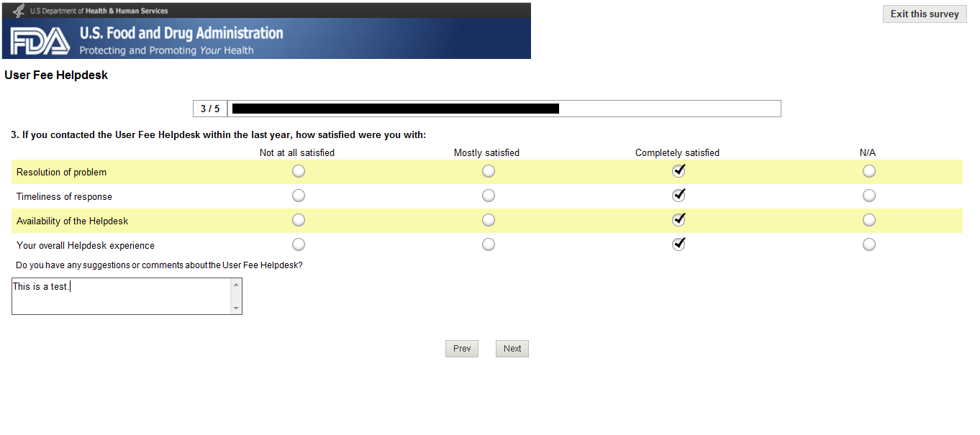Click the Next button
The width and height of the screenshot is (980, 435).
pos(512,349)
